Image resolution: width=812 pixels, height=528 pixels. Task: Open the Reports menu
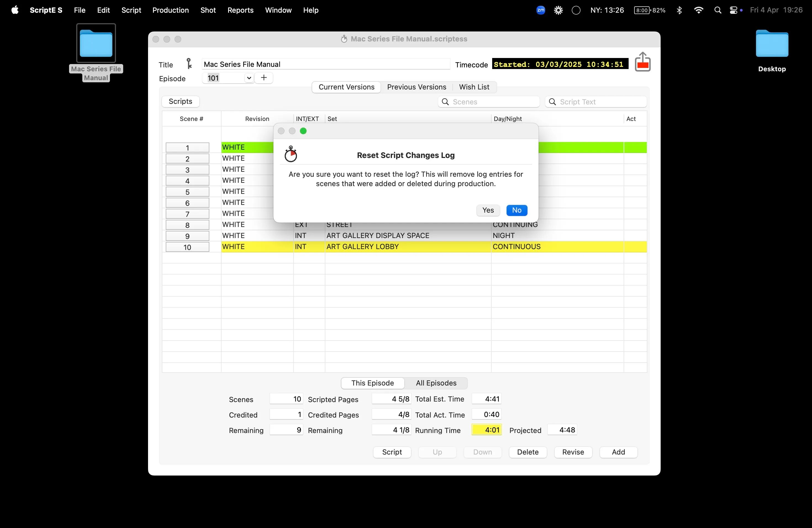pyautogui.click(x=240, y=10)
